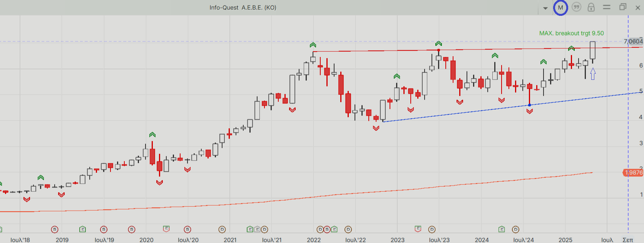This screenshot has height=243, width=644.
Task: Click the 7,0604 current price label
Action: coord(633,41)
